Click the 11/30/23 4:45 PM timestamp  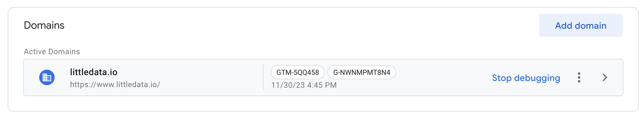click(304, 85)
